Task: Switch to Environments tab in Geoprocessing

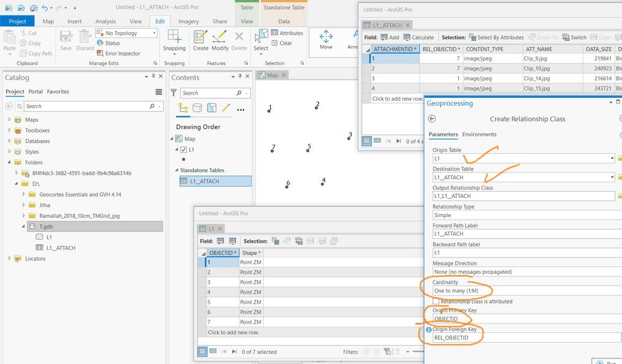Action: [479, 134]
